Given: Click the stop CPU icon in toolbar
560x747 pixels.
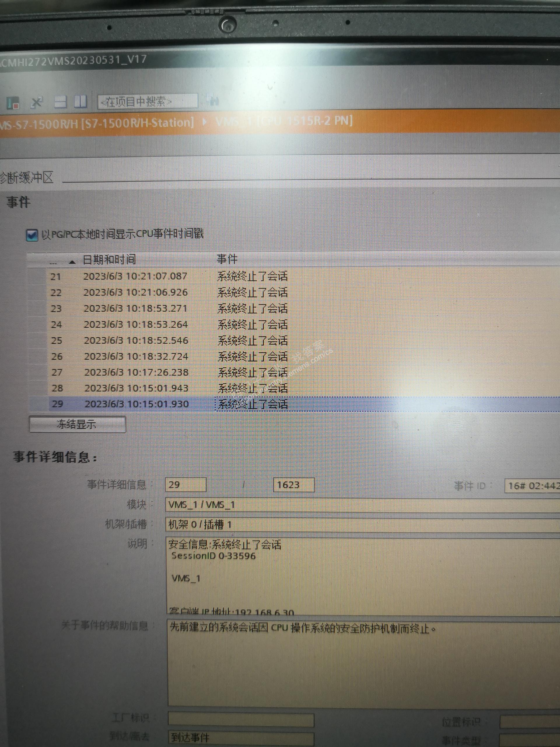Looking at the screenshot, I should click(13, 103).
